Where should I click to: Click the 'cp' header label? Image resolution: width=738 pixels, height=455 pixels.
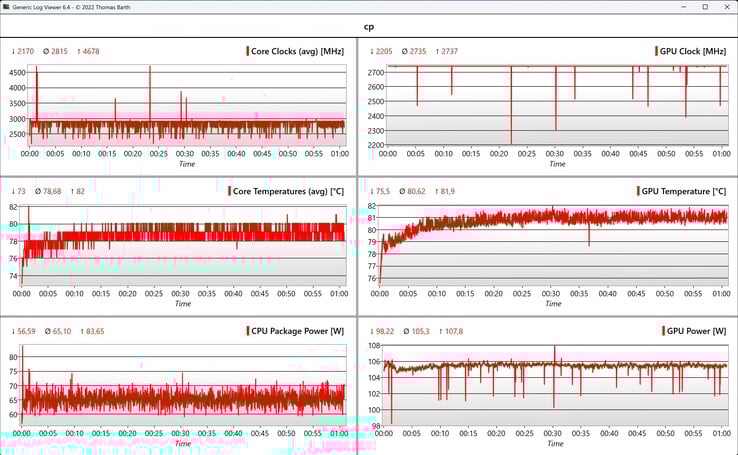coord(369,28)
